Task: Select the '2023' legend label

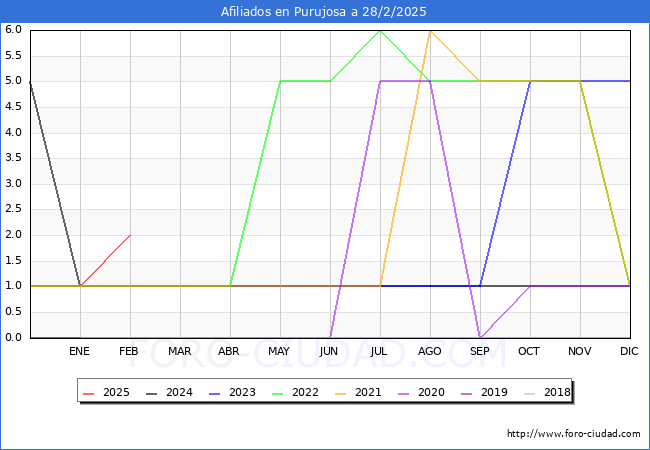Action: point(242,392)
